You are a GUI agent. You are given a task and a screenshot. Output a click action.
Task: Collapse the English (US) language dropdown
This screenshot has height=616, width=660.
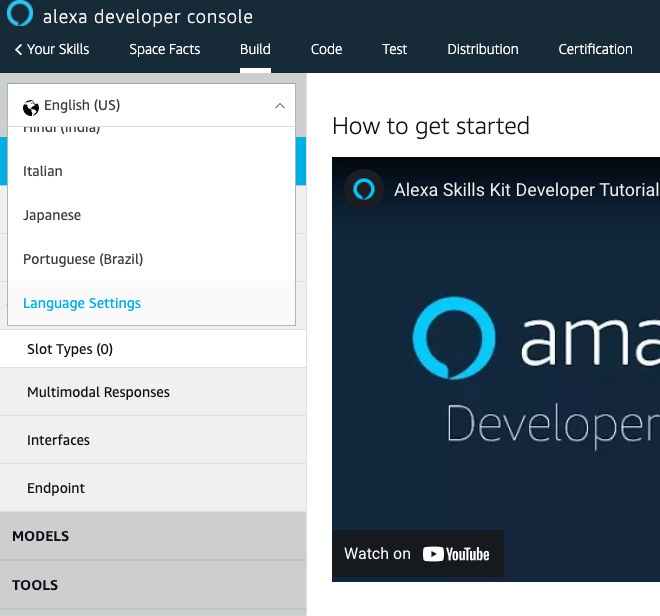tap(279, 106)
